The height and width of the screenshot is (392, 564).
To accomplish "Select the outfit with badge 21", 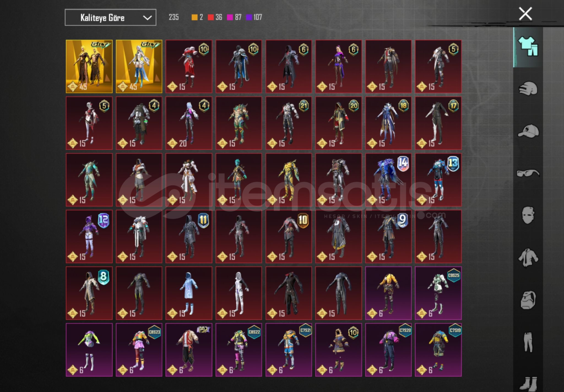I will (x=289, y=123).
